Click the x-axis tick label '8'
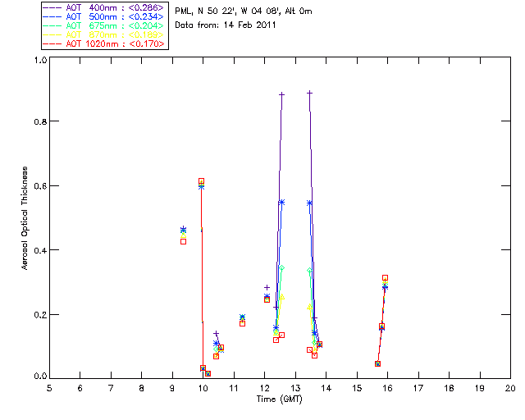 (x=142, y=388)
